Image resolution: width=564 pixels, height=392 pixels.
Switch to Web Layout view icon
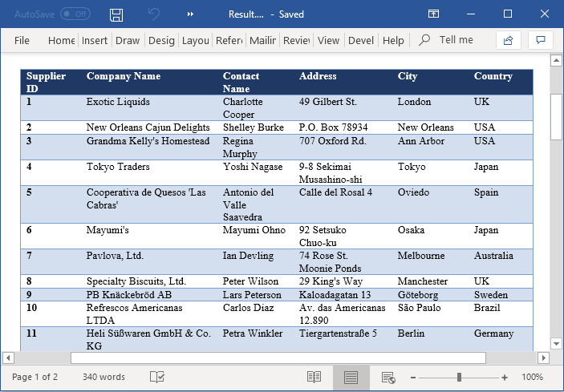pyautogui.click(x=388, y=377)
